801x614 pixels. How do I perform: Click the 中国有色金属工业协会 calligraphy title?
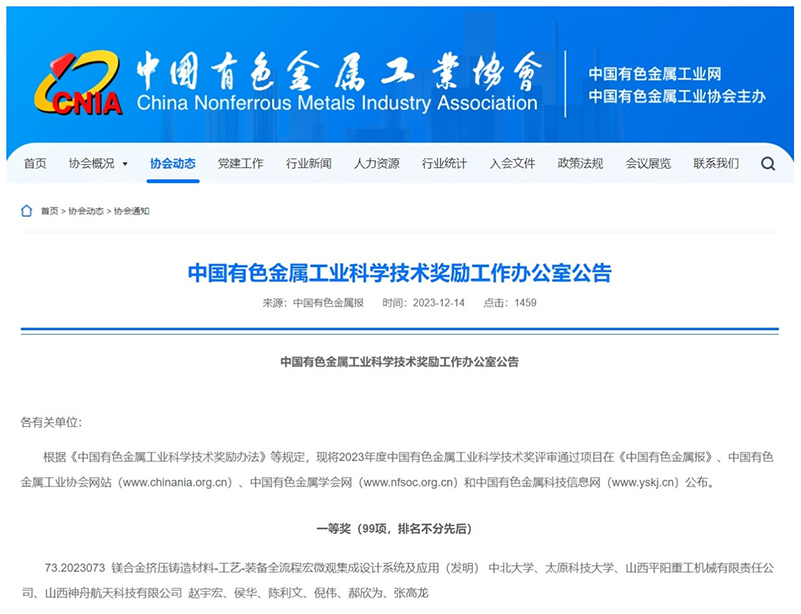click(x=339, y=71)
